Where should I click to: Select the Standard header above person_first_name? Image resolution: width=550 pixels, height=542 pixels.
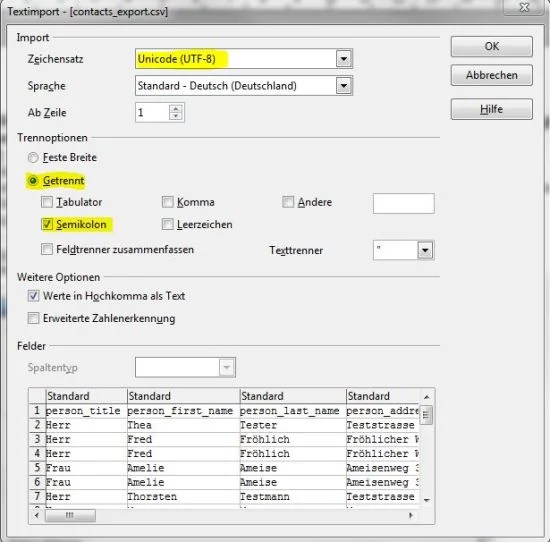point(183,396)
